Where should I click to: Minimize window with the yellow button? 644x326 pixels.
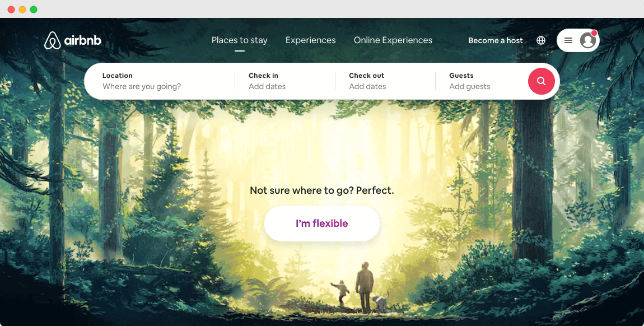click(22, 10)
